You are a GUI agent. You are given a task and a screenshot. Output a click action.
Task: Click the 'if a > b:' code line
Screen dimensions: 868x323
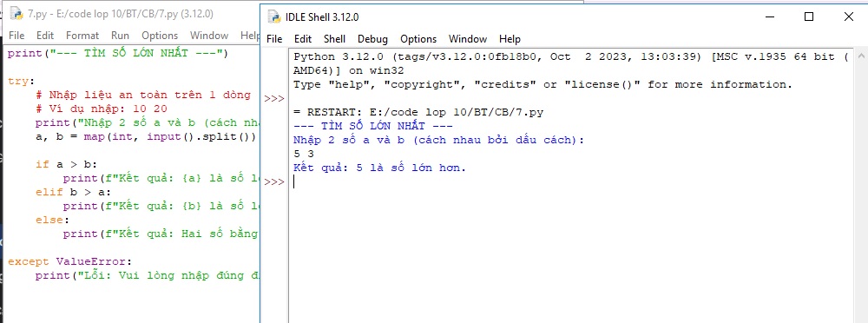(x=67, y=164)
